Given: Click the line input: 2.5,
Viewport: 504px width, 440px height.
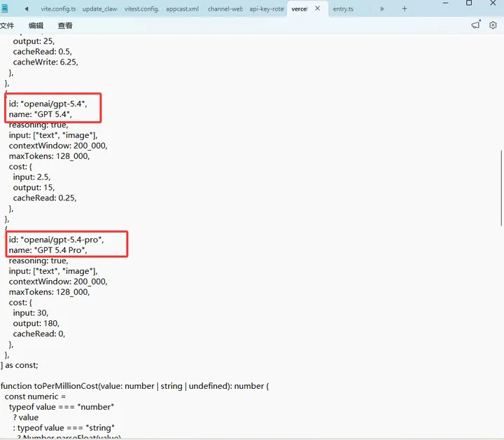Looking at the screenshot, I should point(31,177).
